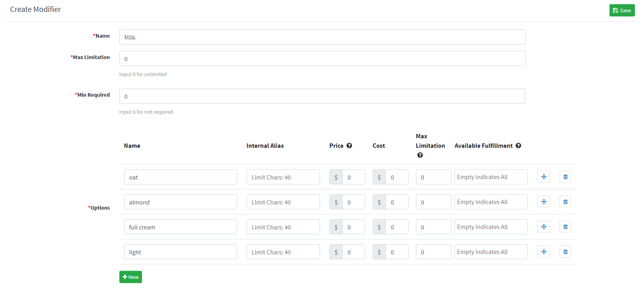The width and height of the screenshot is (644, 292).
Task: Open Available Fulfillment selector for almond
Action: point(491,202)
